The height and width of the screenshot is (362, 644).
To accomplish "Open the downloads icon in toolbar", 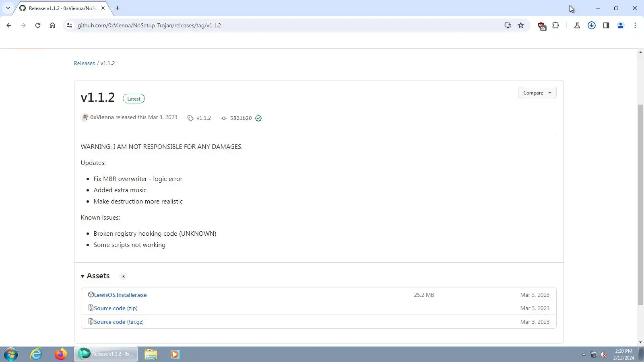I will click(592, 25).
